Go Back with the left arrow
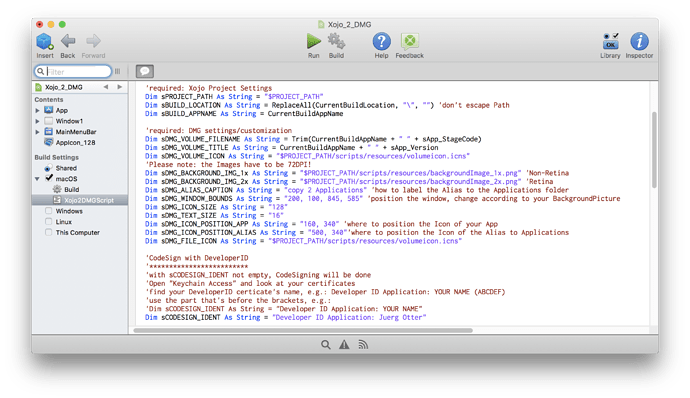690x398 pixels. (68, 41)
